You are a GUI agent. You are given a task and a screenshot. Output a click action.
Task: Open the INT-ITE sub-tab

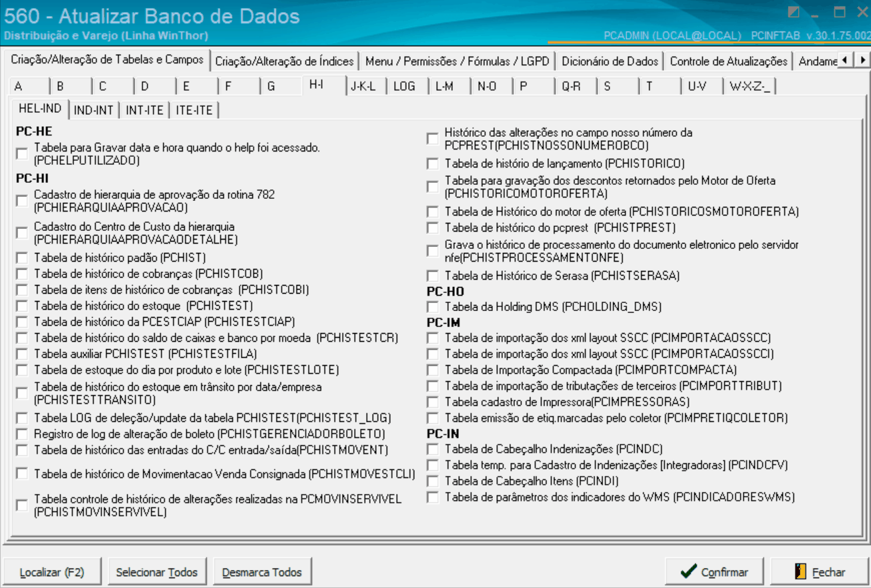[144, 110]
